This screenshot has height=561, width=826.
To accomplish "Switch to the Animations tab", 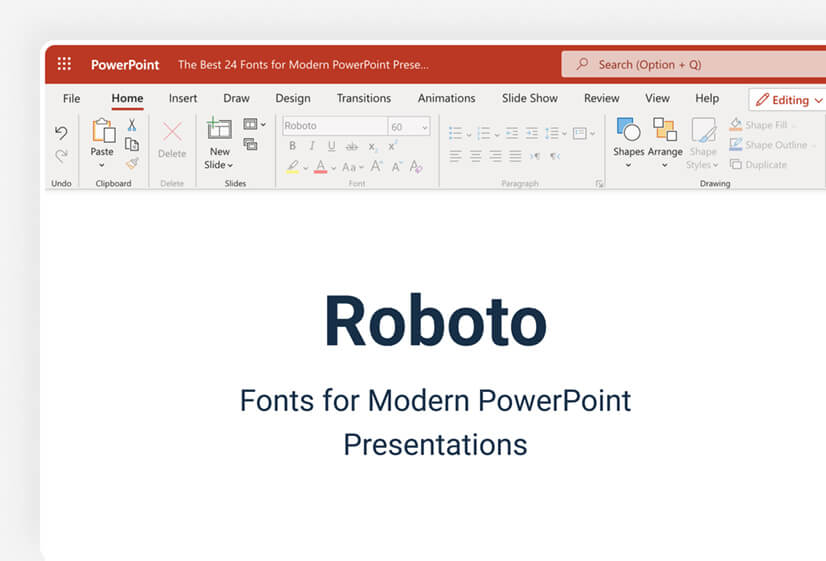I will 447,99.
